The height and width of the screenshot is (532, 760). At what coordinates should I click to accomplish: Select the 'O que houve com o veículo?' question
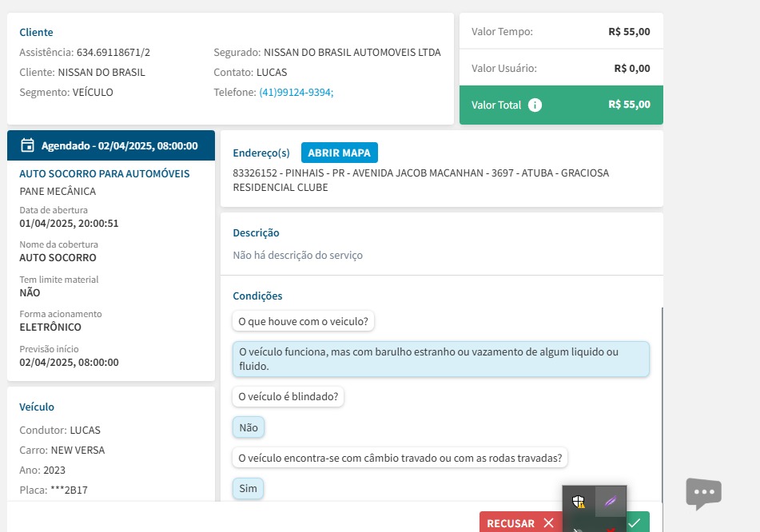click(x=304, y=321)
